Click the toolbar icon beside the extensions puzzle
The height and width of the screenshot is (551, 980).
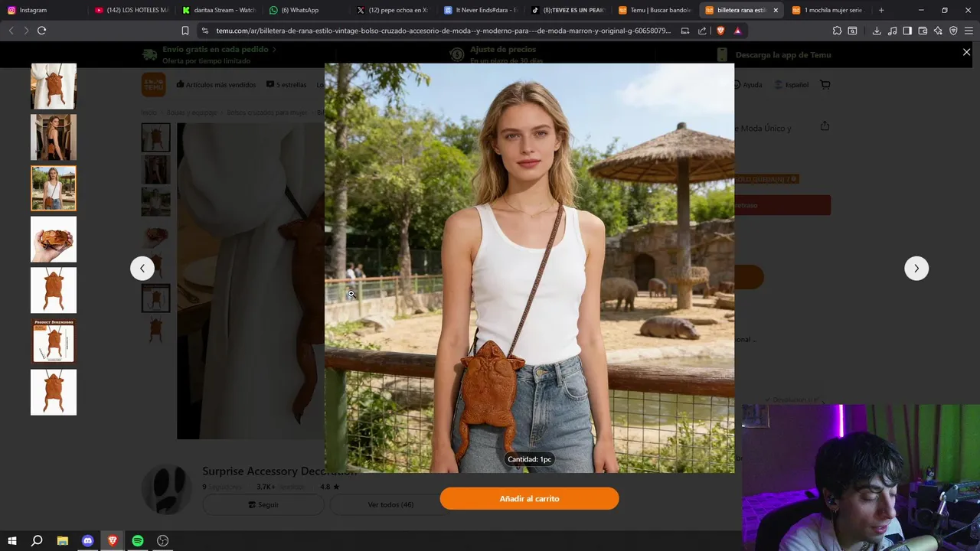(x=852, y=31)
